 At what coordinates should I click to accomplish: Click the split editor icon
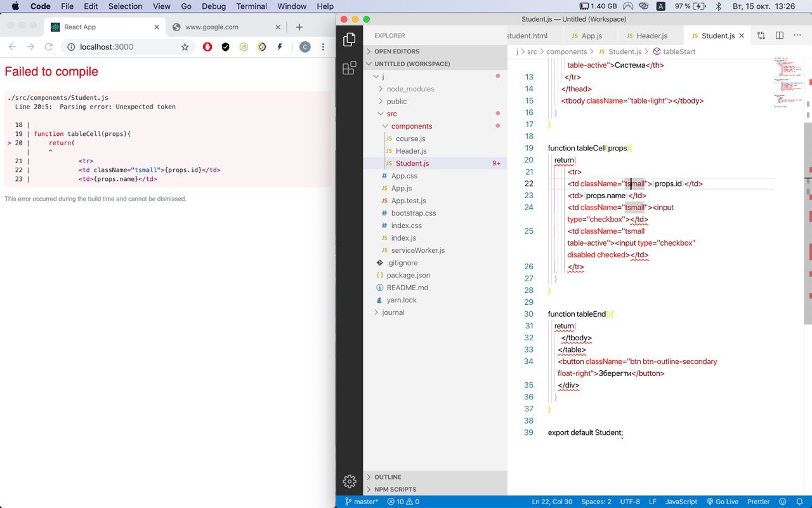780,36
